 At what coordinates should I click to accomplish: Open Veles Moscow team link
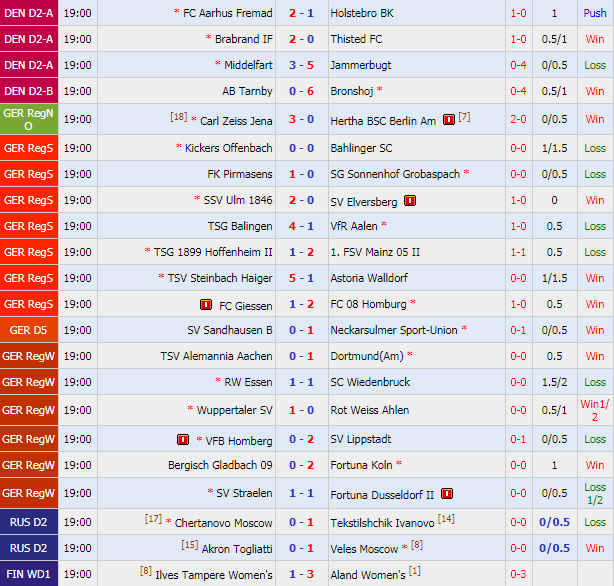(x=364, y=549)
